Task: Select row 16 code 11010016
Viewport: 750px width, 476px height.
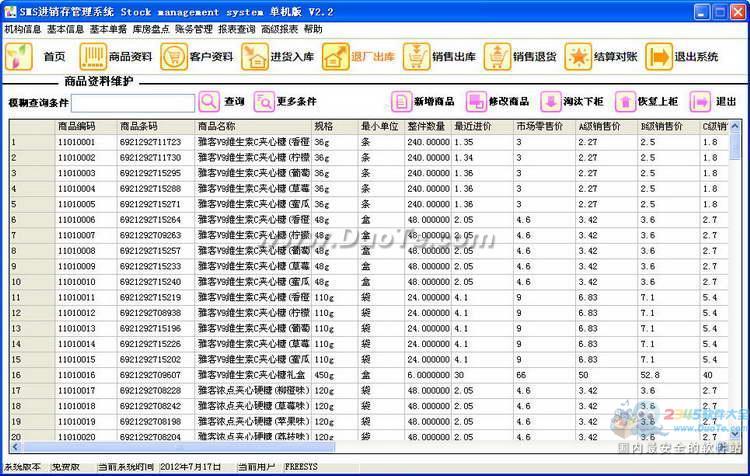Action: [86, 375]
